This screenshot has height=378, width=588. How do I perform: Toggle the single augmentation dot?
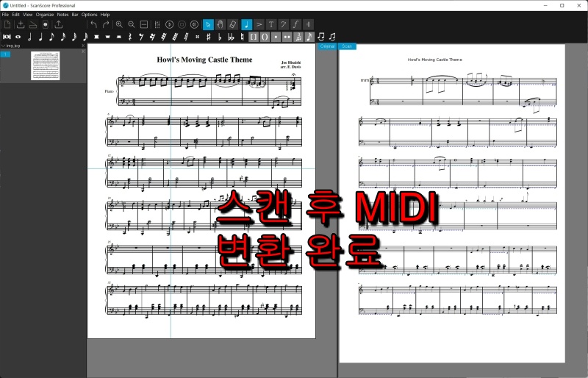pos(276,37)
